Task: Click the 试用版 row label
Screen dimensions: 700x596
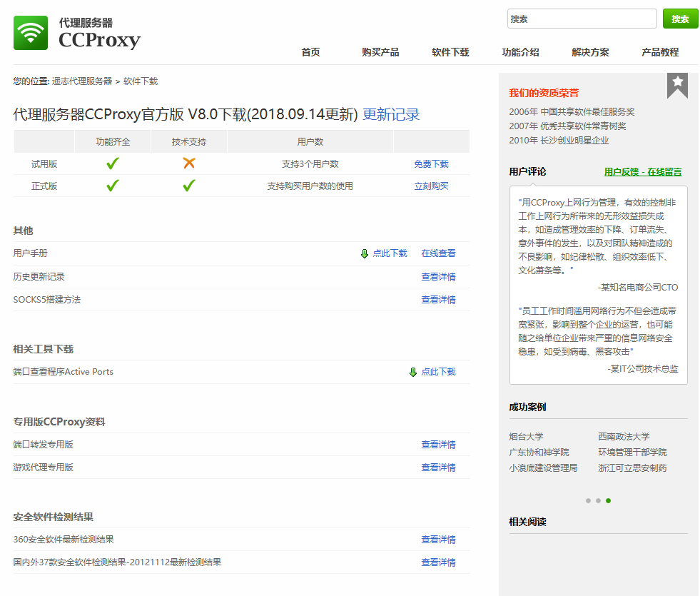Action: pos(44,164)
